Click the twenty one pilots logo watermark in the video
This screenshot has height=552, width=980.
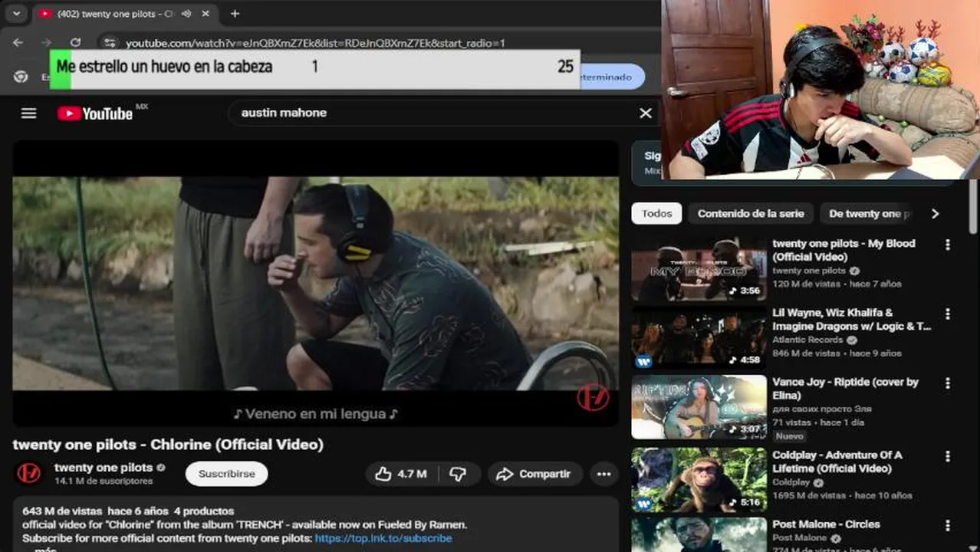coord(593,398)
